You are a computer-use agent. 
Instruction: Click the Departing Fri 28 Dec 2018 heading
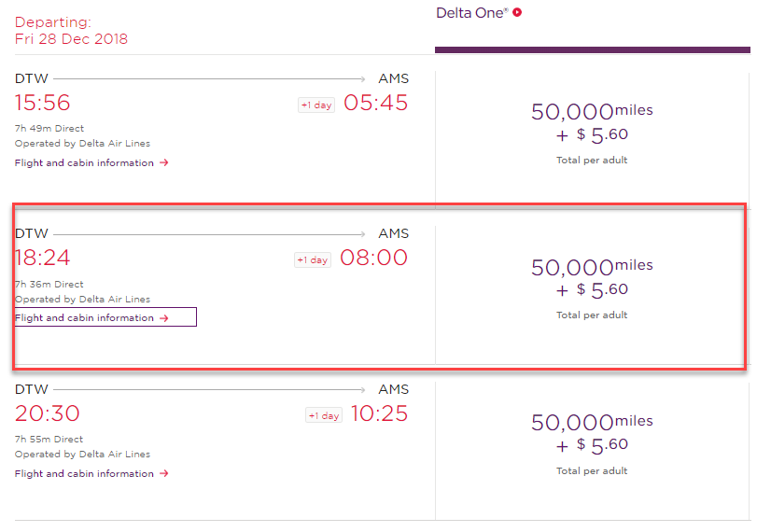click(71, 30)
